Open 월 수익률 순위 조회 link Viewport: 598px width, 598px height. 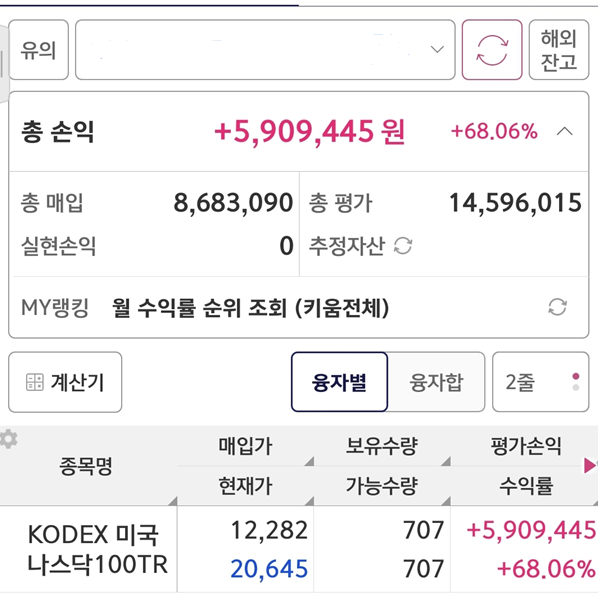[250, 308]
